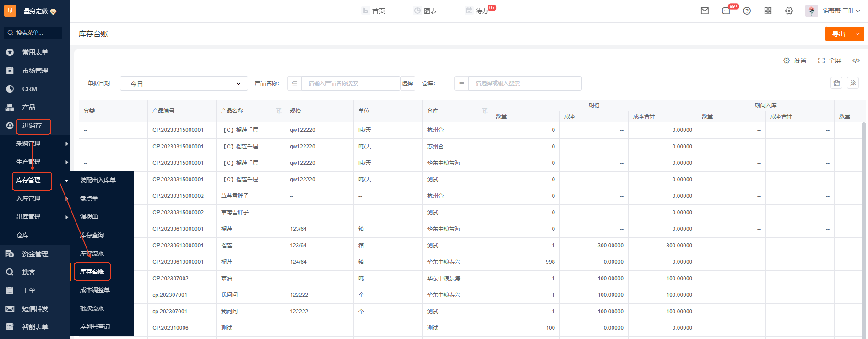
Task: Click the 搜客 magnifier sidebar icon
Action: [10, 272]
